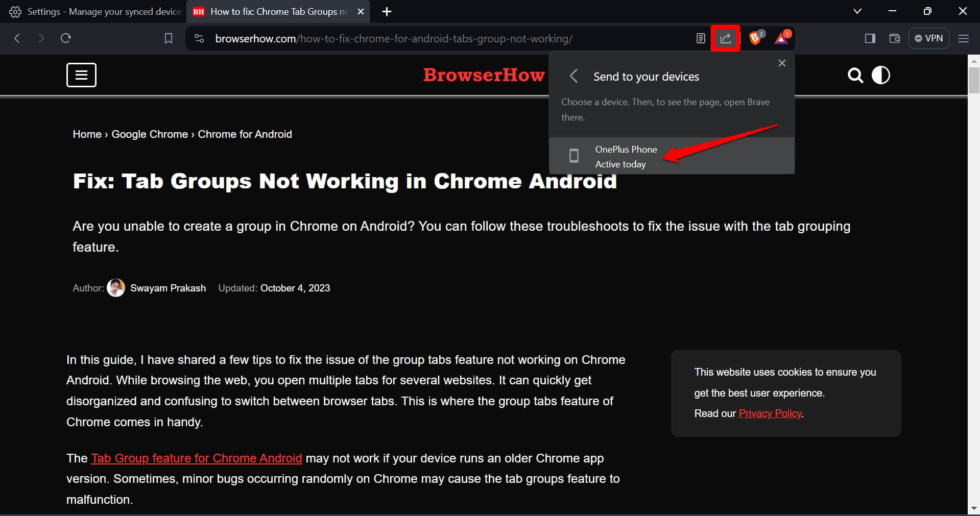This screenshot has height=516, width=980.
Task: Select the How to fix Chrome Tab Groups tab
Action: [279, 11]
